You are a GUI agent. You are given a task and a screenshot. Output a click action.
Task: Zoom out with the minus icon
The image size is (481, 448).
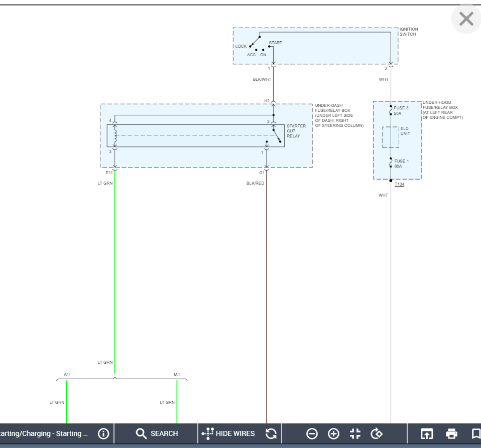[312, 433]
